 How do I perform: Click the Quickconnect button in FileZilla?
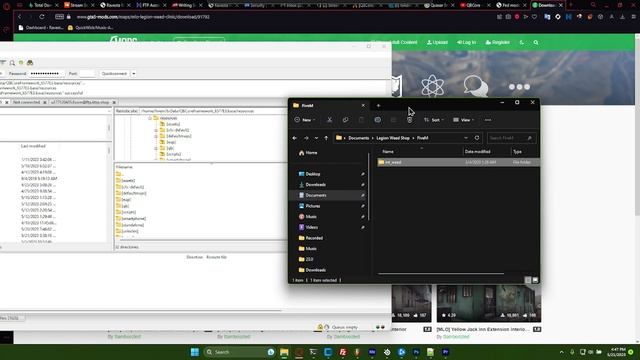coord(114,73)
